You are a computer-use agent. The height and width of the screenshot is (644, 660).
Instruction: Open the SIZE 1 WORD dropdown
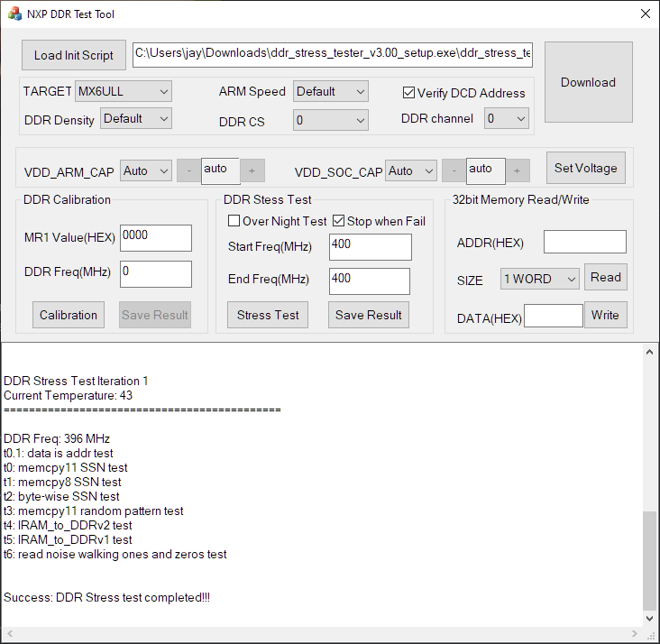(x=540, y=279)
